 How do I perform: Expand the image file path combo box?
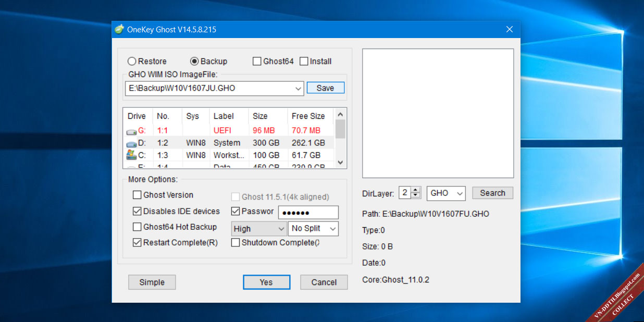click(298, 88)
